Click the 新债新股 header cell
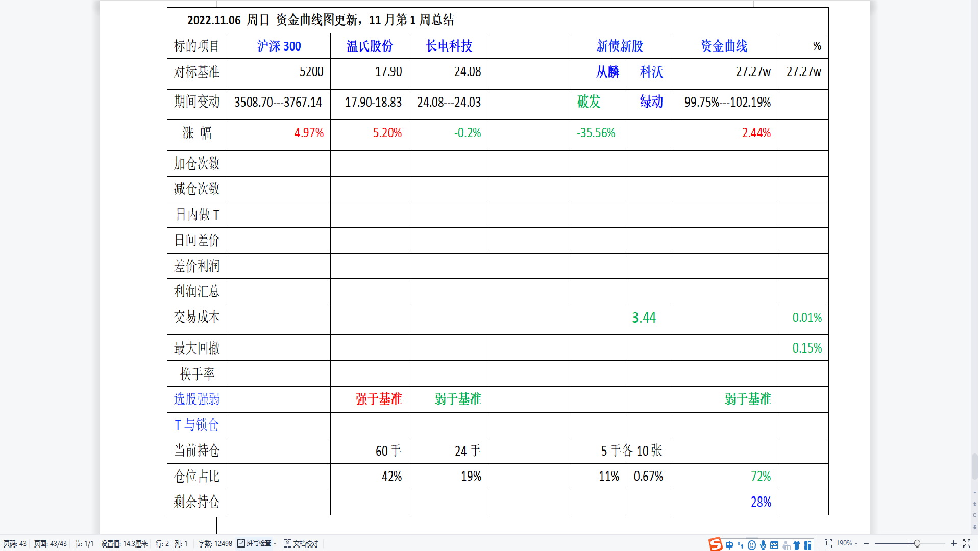The width and height of the screenshot is (980, 551). click(x=620, y=46)
